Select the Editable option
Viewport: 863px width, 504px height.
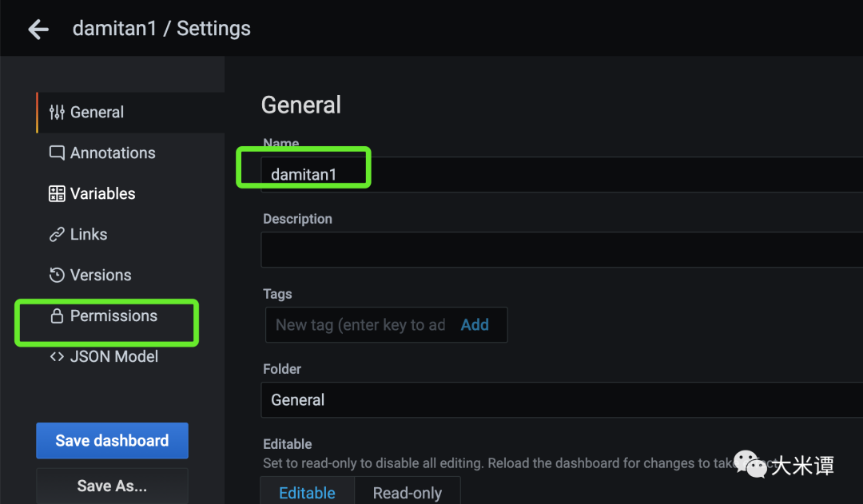[307, 493]
